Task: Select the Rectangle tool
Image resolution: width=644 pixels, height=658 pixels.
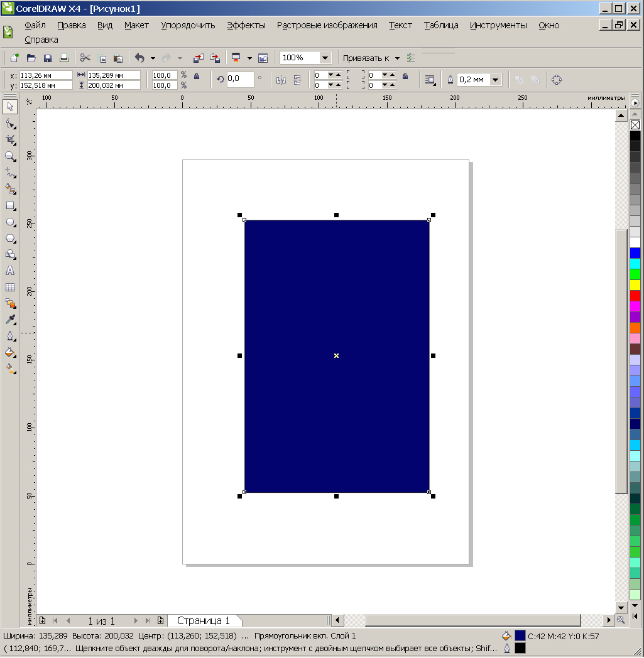Action: [x=10, y=206]
